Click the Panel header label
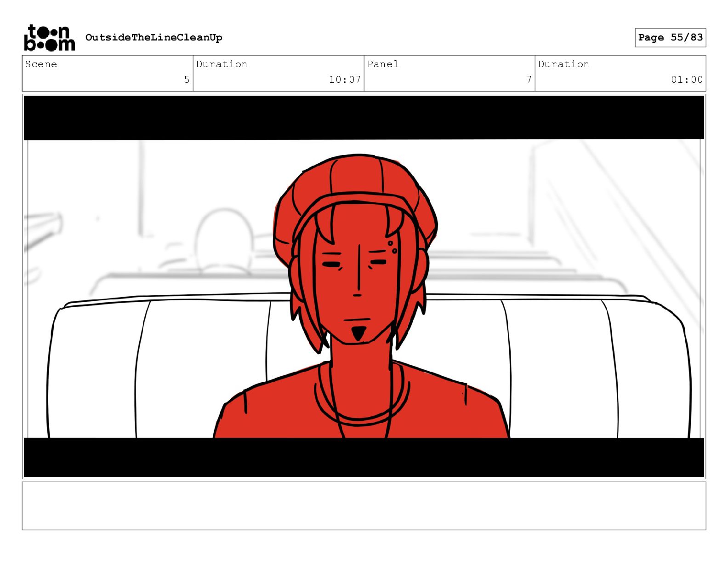Image resolution: width=728 pixels, height=563 pixels. tap(383, 64)
